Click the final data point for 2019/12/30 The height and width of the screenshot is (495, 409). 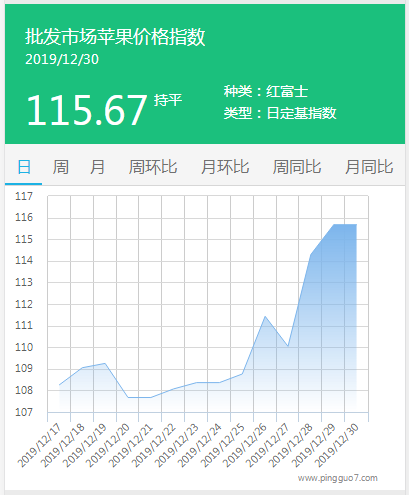click(x=356, y=224)
